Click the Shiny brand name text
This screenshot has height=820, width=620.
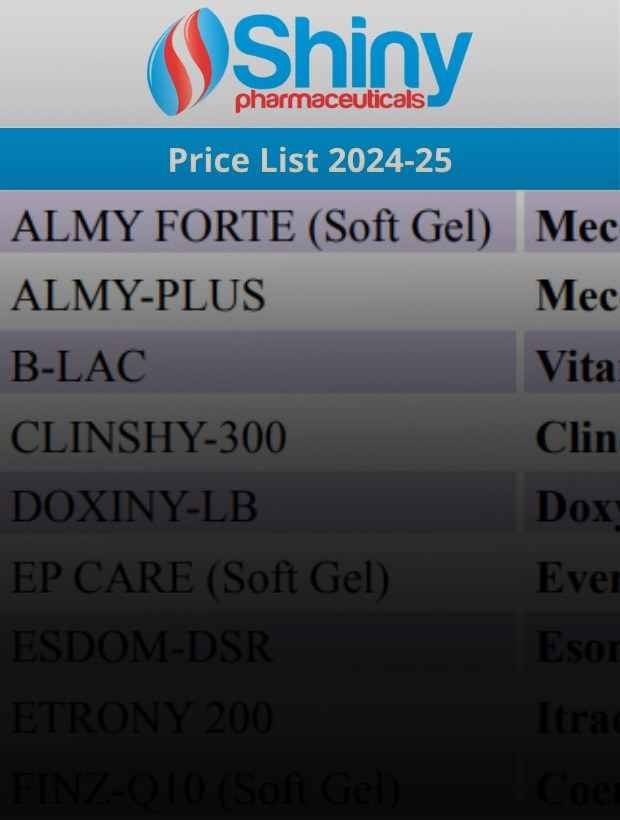pos(352,56)
